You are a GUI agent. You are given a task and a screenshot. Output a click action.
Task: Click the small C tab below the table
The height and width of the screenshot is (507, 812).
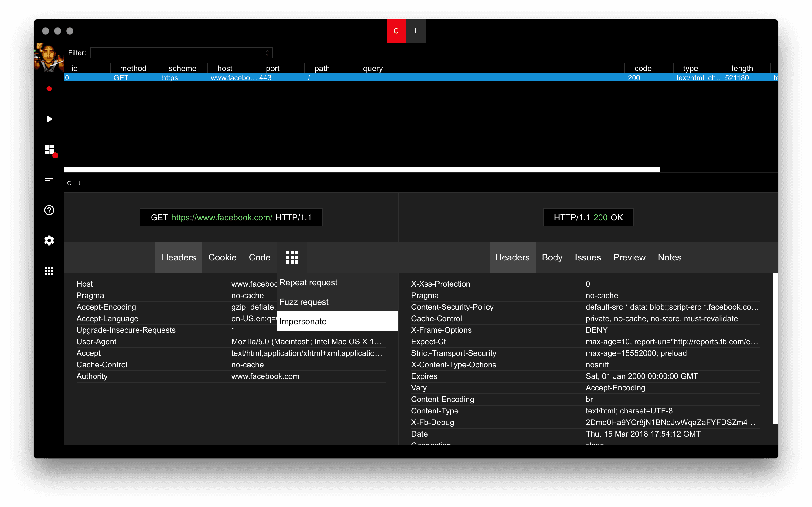coord(69,183)
